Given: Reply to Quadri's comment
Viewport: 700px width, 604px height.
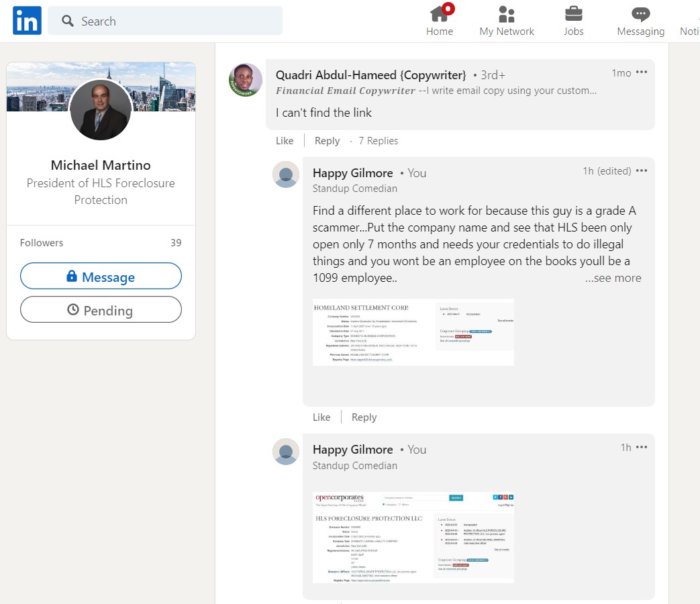Looking at the screenshot, I should 328,141.
